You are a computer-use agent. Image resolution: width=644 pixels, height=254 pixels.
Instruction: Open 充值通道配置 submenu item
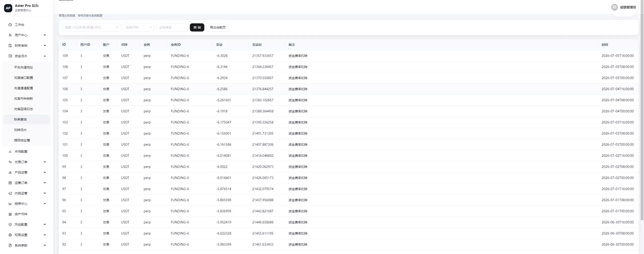tap(26, 88)
